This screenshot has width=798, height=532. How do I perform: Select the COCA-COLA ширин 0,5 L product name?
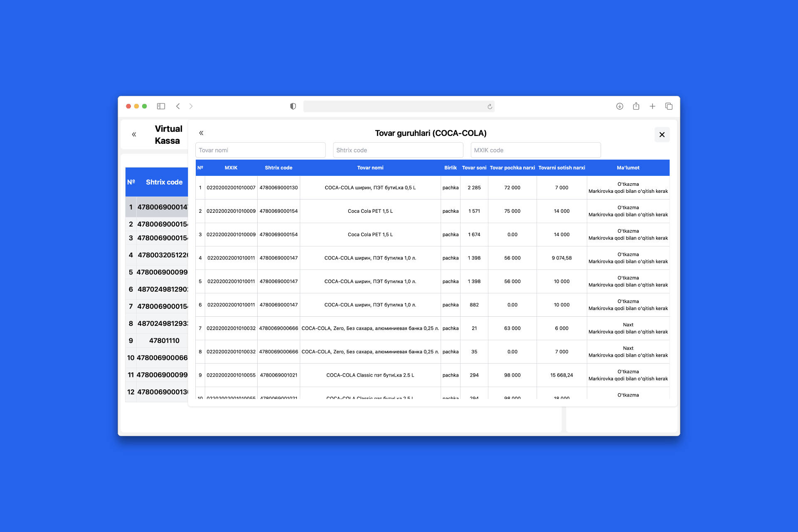pyautogui.click(x=370, y=188)
